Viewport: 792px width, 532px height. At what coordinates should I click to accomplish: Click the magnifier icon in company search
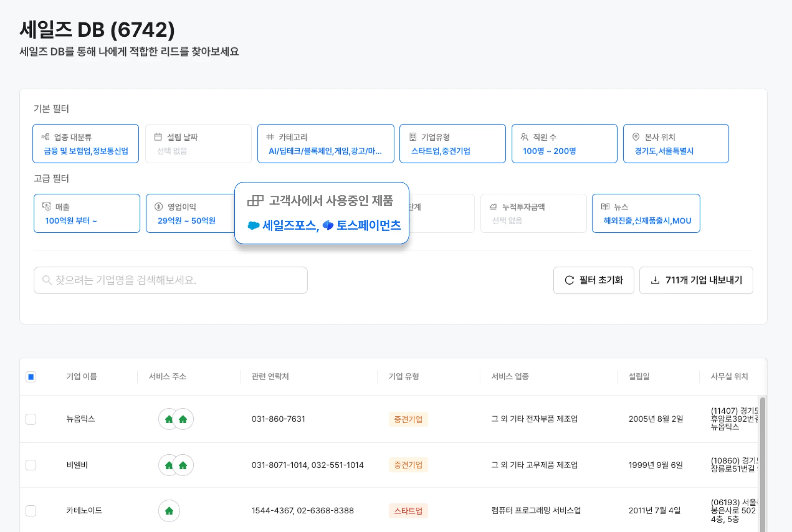click(x=47, y=280)
